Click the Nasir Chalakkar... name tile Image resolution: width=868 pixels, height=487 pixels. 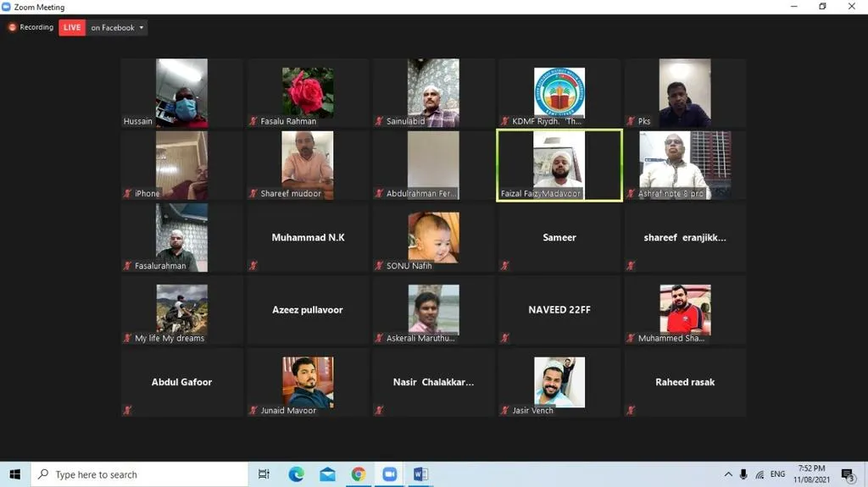[433, 383]
